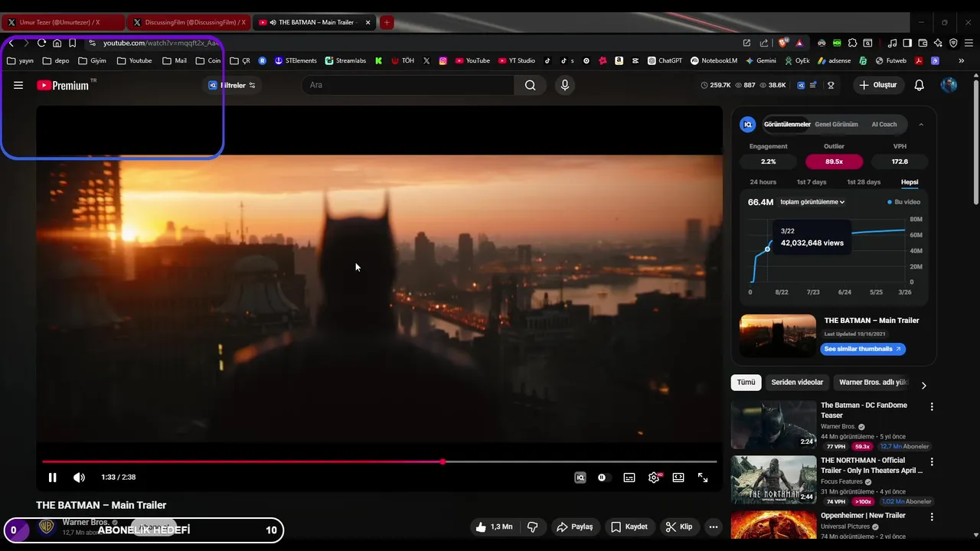Open THE NORTHMAN Official Trailer title
Image resolution: width=980 pixels, height=551 pixels.
tap(871, 465)
